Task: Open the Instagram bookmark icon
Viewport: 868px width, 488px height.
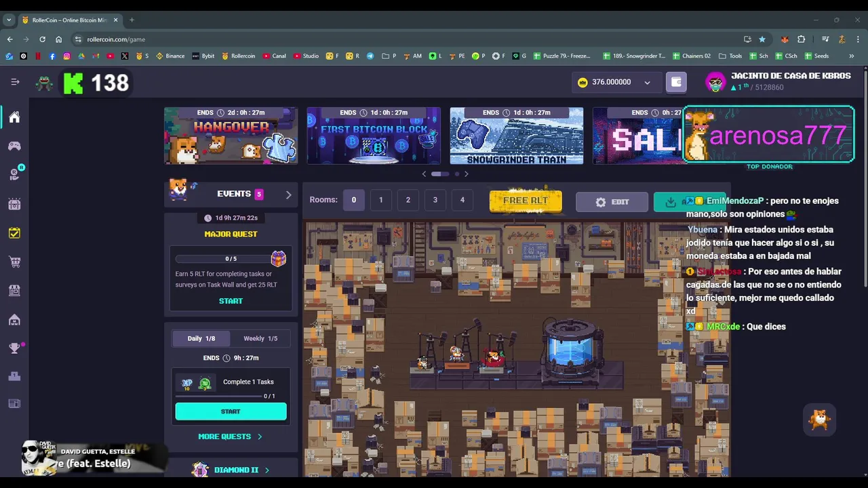Action: click(x=66, y=56)
